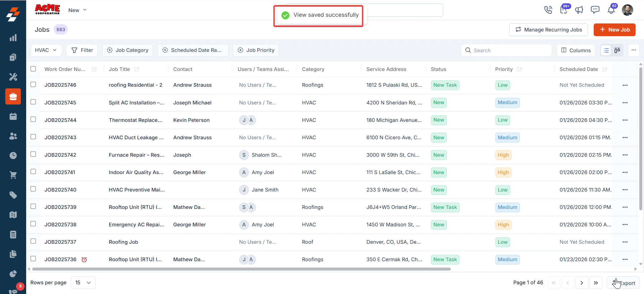
Task: Open row actions for JOB2025742
Action: click(x=625, y=155)
